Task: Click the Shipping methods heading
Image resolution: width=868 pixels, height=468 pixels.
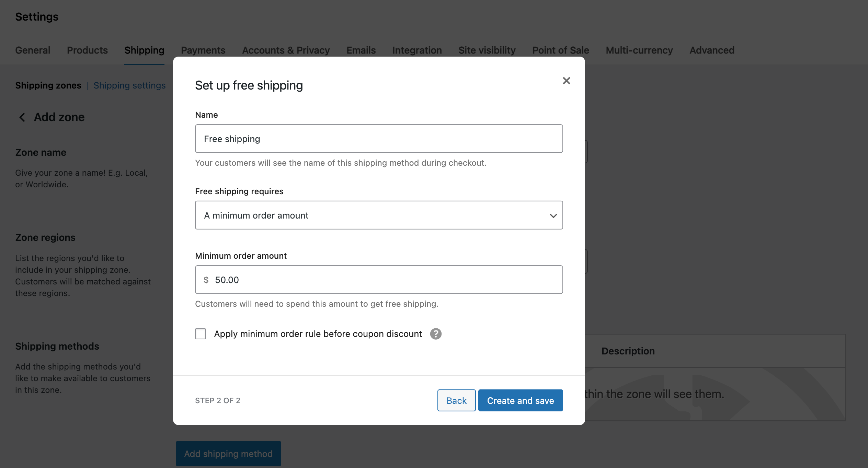Action: (57, 346)
